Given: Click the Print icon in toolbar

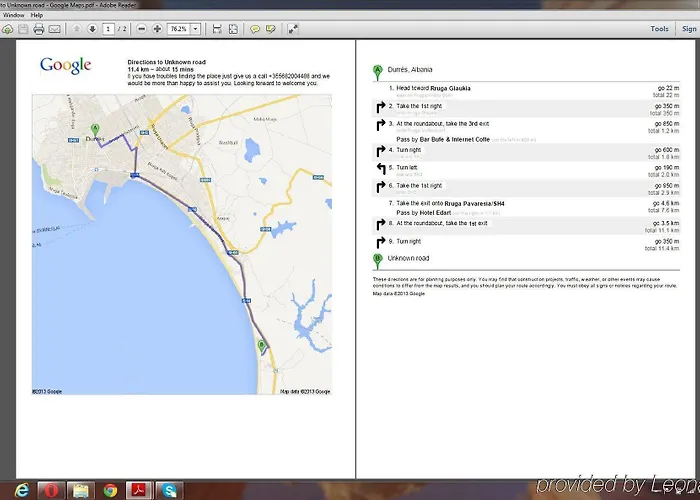Looking at the screenshot, I should (38, 30).
